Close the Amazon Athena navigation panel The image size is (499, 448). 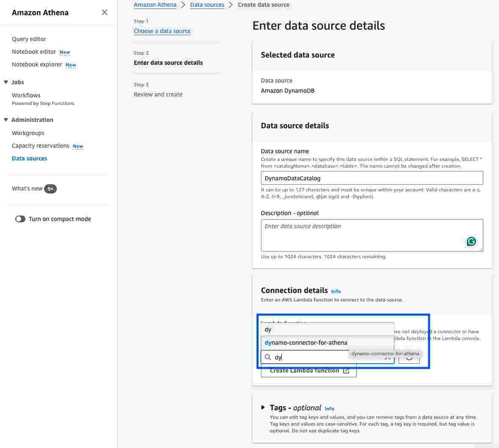104,12
